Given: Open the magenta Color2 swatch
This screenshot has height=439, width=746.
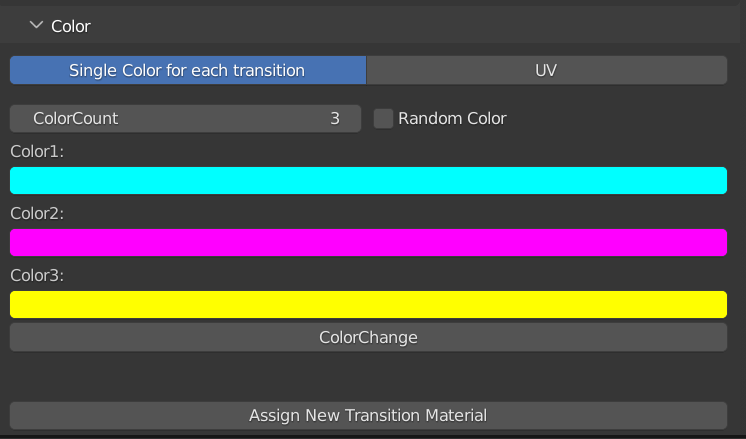Looking at the screenshot, I should [368, 243].
